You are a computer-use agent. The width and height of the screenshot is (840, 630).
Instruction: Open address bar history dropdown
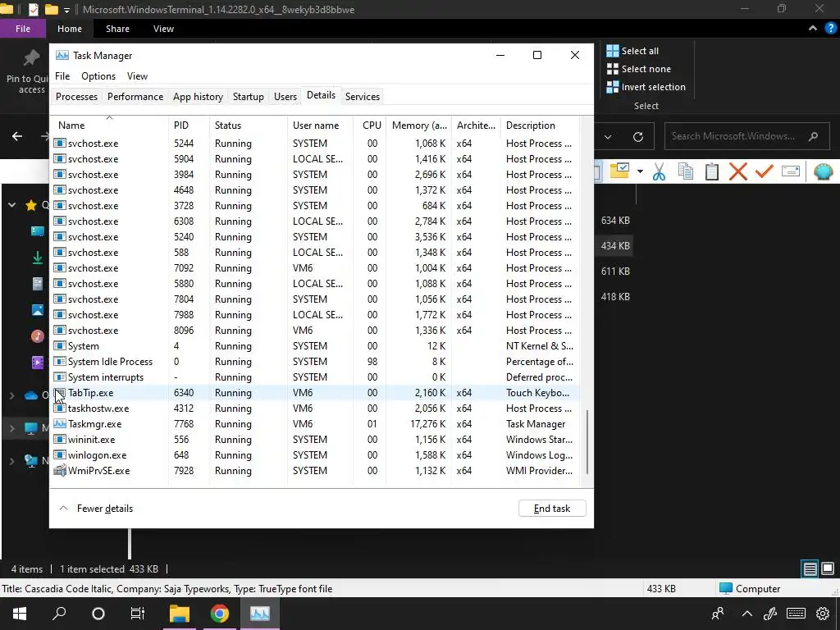point(608,137)
